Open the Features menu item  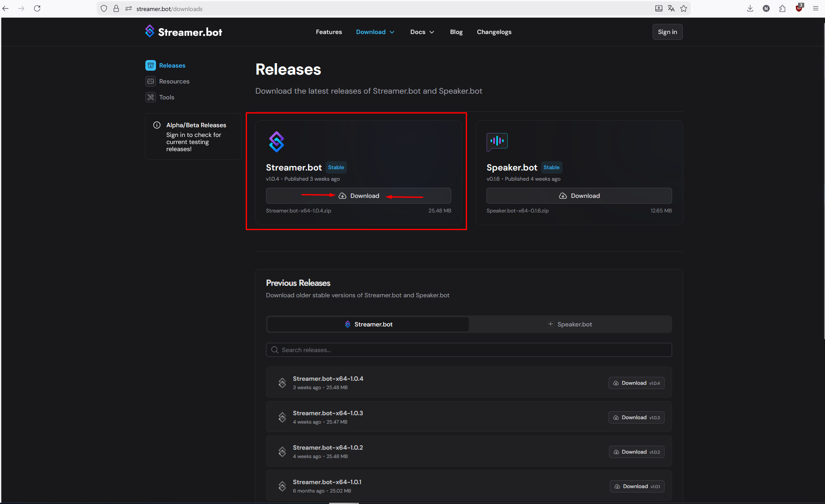[329, 32]
